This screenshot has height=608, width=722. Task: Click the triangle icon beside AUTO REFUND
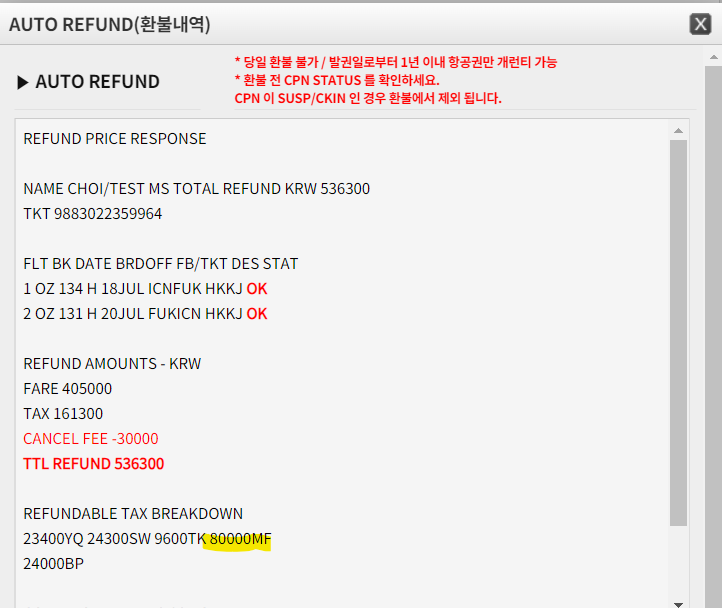[x=23, y=82]
